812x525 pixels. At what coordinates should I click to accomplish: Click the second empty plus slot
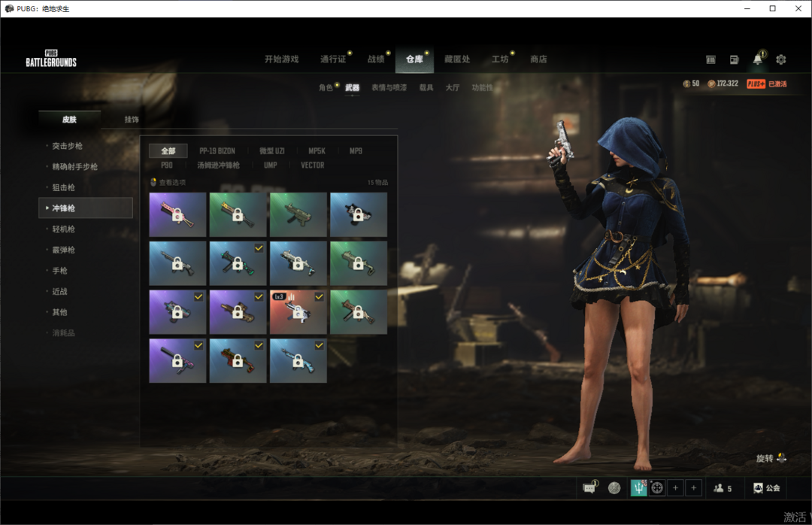click(x=693, y=487)
